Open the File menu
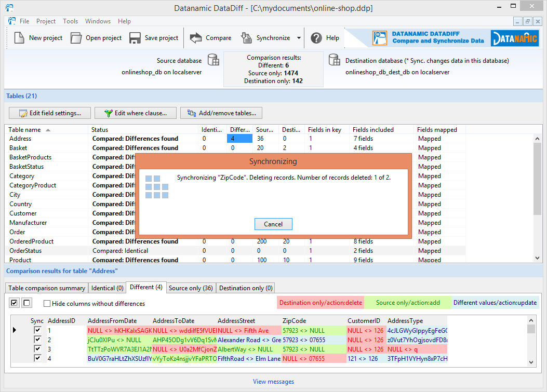The height and width of the screenshot is (392, 547). pyautogui.click(x=24, y=21)
